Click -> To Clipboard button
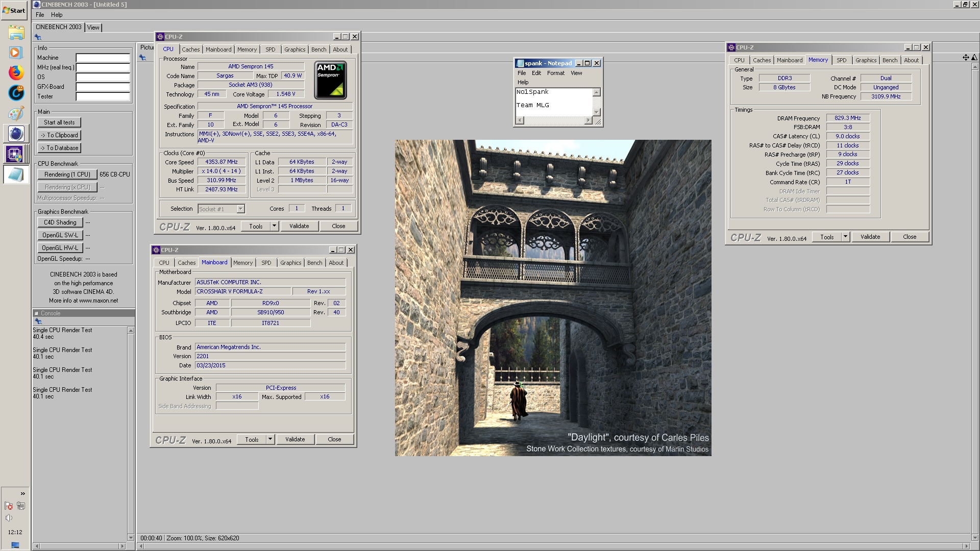 pyautogui.click(x=59, y=135)
